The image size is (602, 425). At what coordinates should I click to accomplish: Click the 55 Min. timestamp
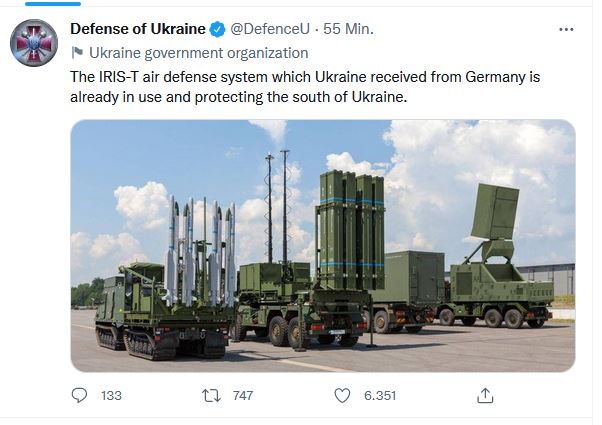[351, 30]
